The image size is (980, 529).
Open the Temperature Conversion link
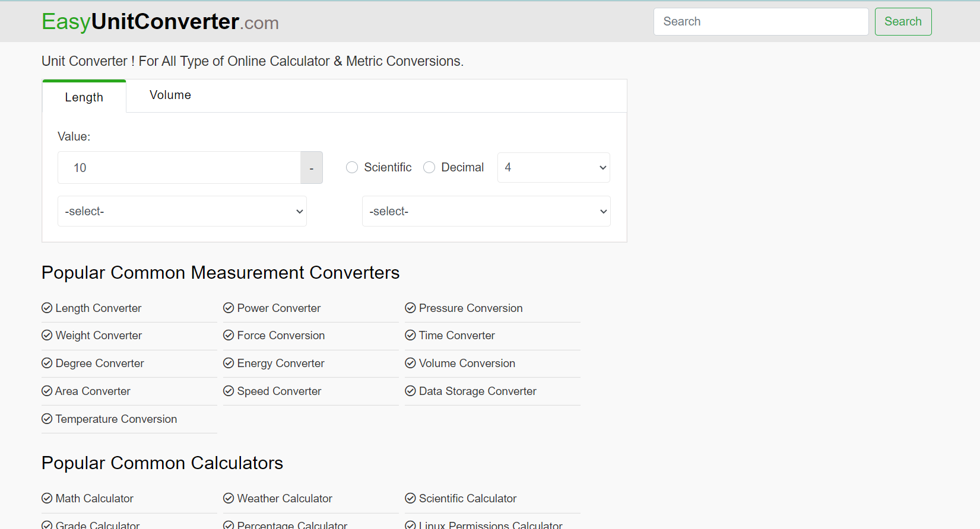click(116, 419)
